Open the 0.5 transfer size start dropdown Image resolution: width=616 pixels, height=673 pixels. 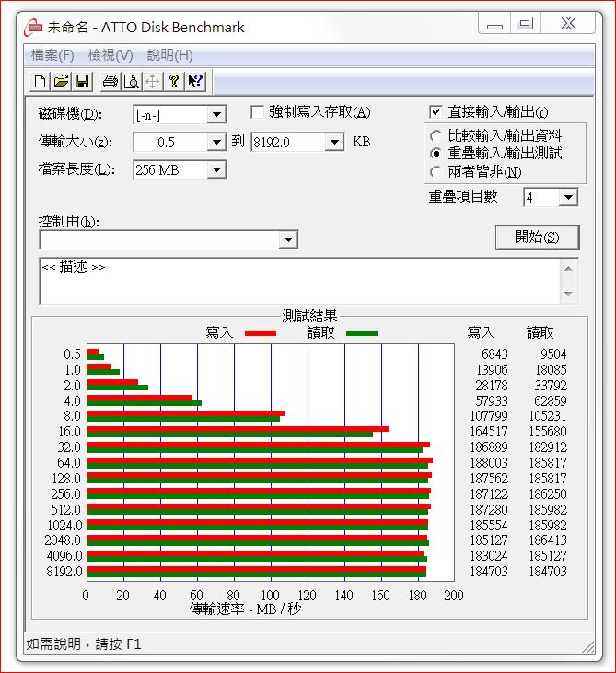point(216,142)
